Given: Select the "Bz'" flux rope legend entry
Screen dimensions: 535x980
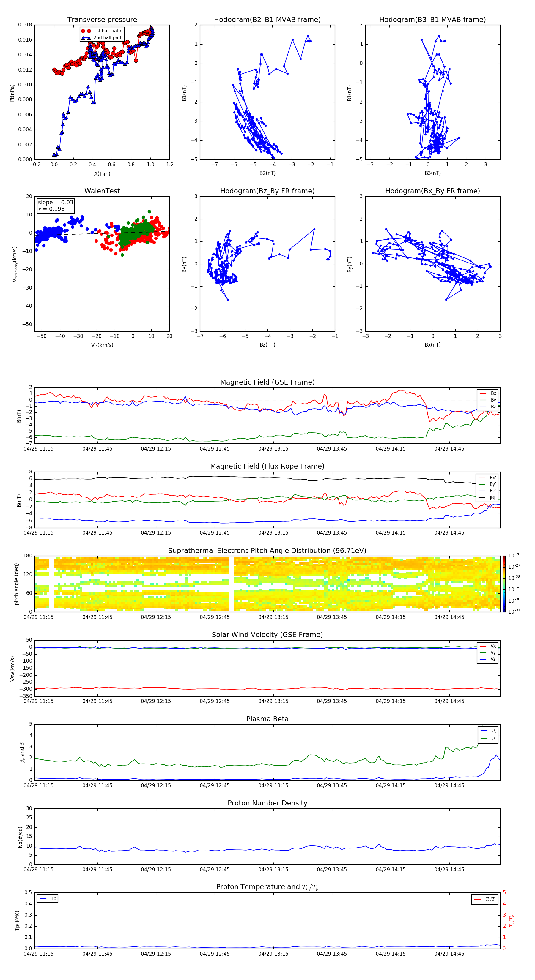Looking at the screenshot, I should coord(487,491).
